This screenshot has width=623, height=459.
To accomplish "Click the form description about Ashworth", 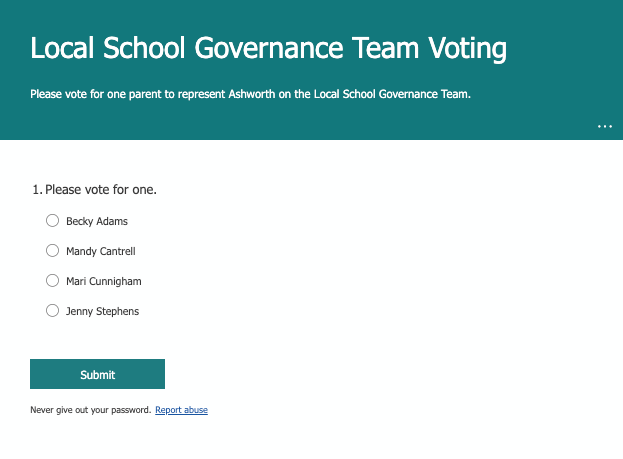I will click(250, 95).
